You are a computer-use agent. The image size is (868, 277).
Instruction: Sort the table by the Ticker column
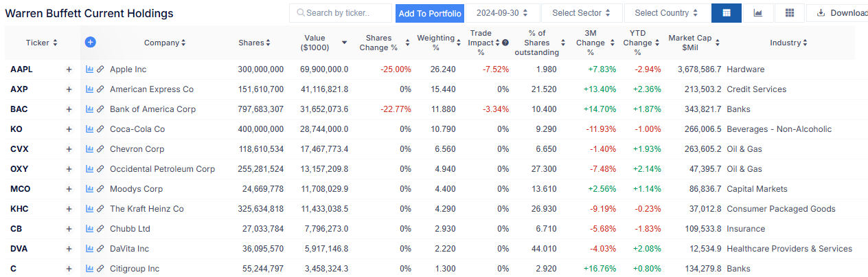(41, 43)
